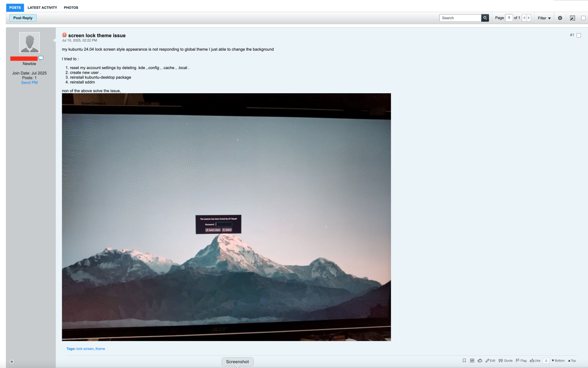Click the page number field
The width and height of the screenshot is (588, 368).
(x=509, y=18)
